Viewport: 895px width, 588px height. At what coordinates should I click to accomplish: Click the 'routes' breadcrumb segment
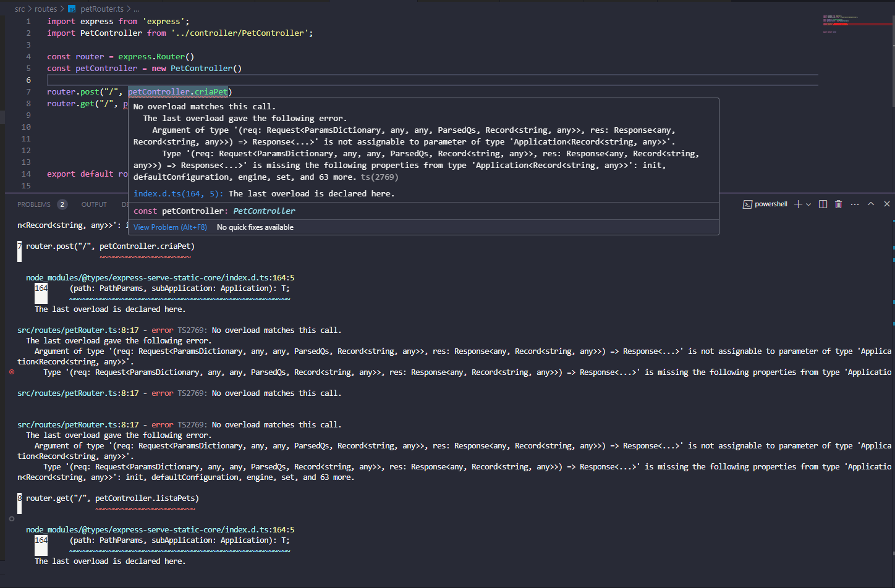click(46, 9)
